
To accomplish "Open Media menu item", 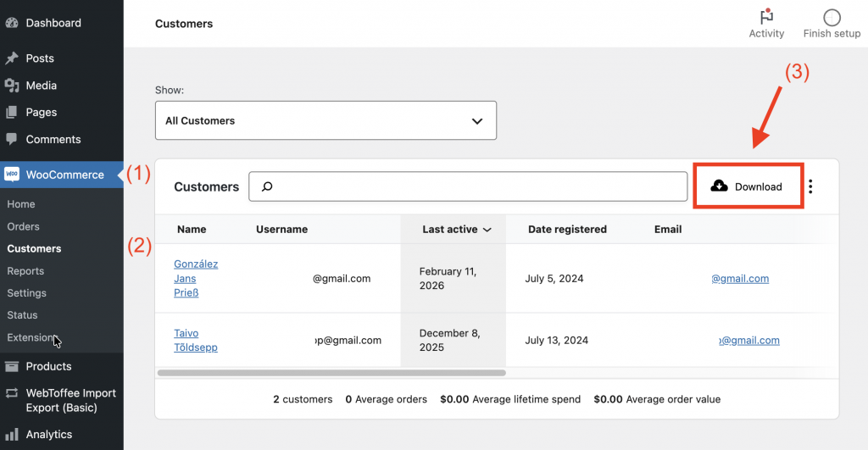I will click(41, 86).
